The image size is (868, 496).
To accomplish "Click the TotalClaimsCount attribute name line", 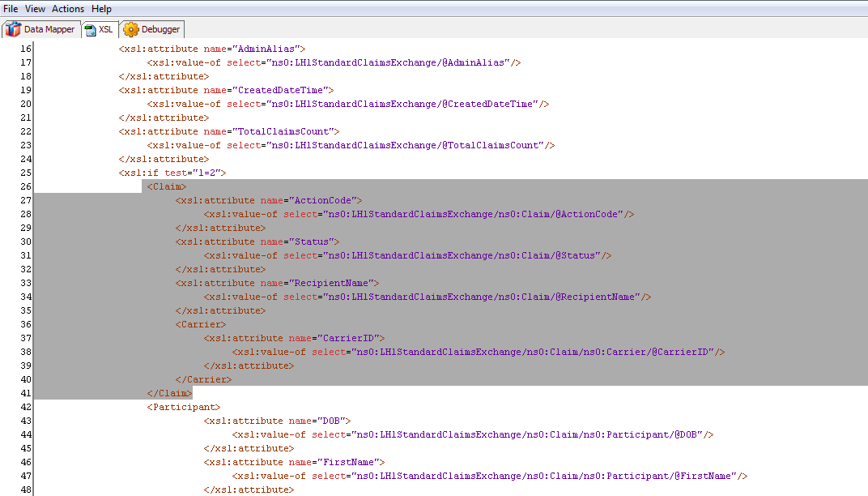I will pyautogui.click(x=229, y=132).
